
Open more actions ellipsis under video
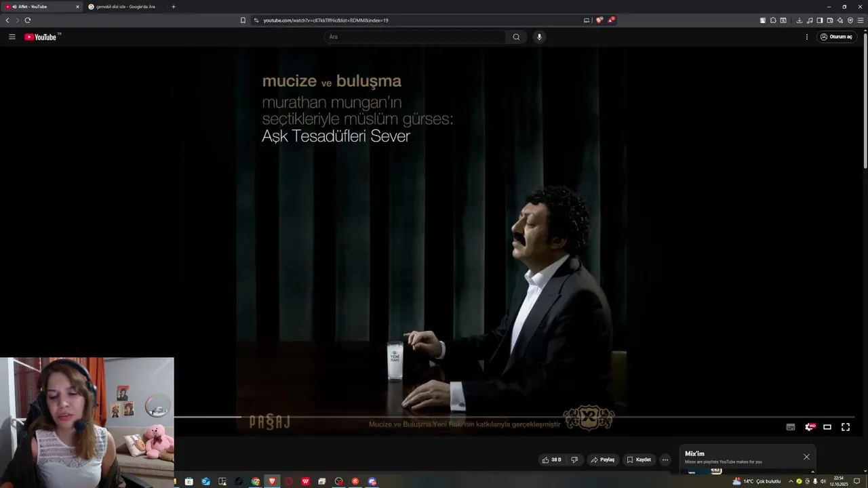tap(665, 460)
